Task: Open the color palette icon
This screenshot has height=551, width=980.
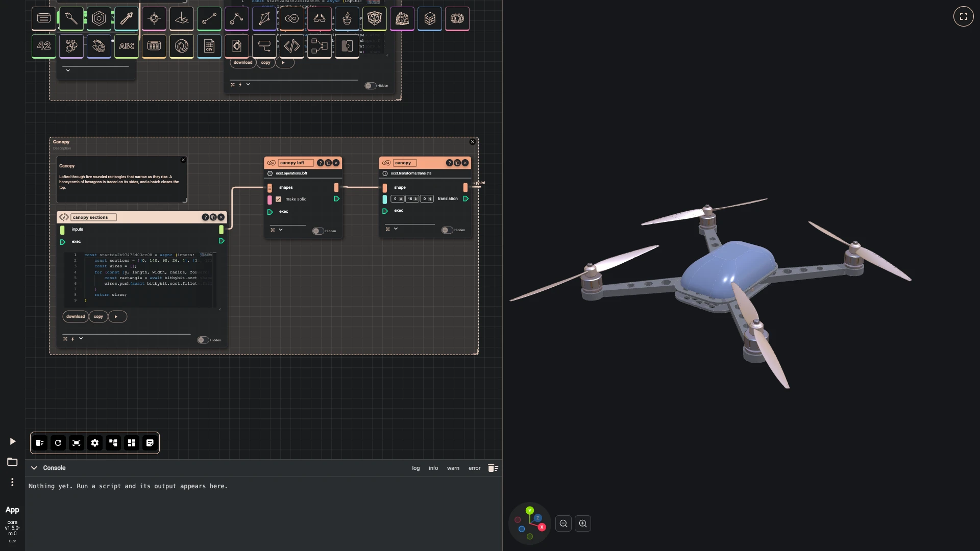Action: point(99,46)
